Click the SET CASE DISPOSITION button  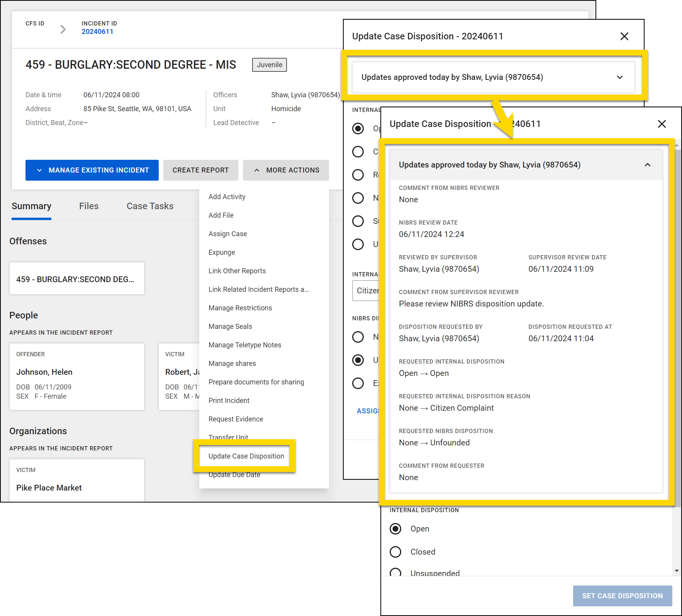tap(622, 596)
